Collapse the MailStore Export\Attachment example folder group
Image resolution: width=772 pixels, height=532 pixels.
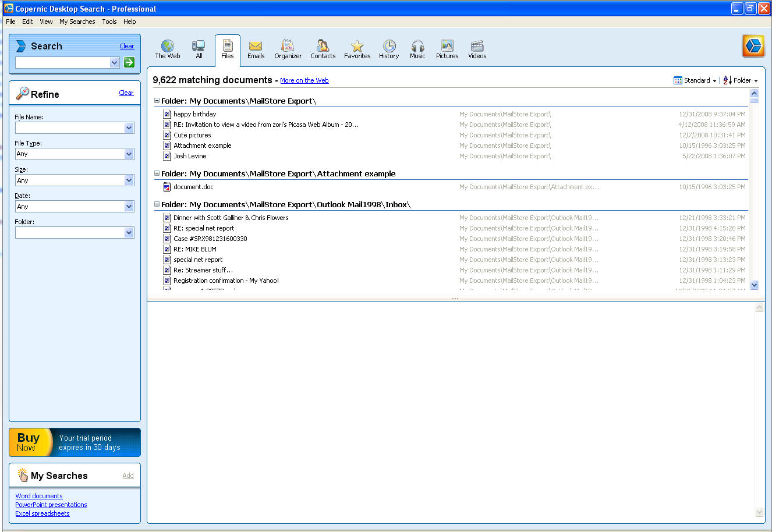(157, 173)
